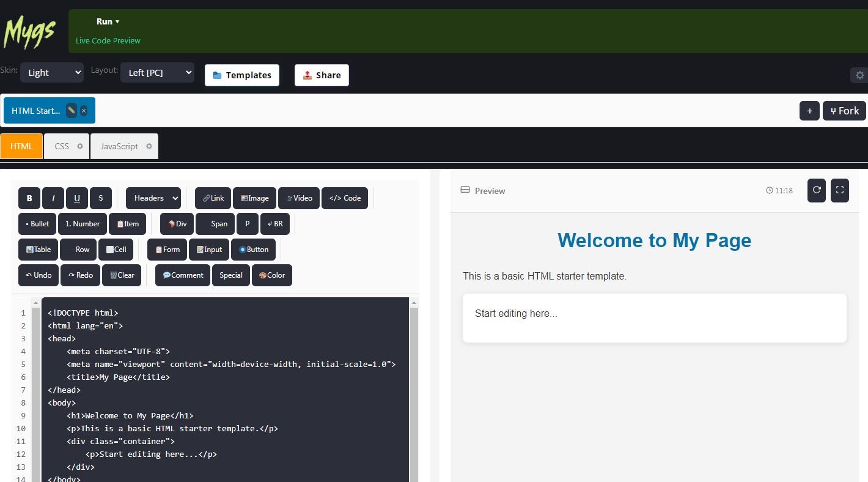Image resolution: width=868 pixels, height=482 pixels.
Task: Open the Skin dropdown
Action: [52, 72]
